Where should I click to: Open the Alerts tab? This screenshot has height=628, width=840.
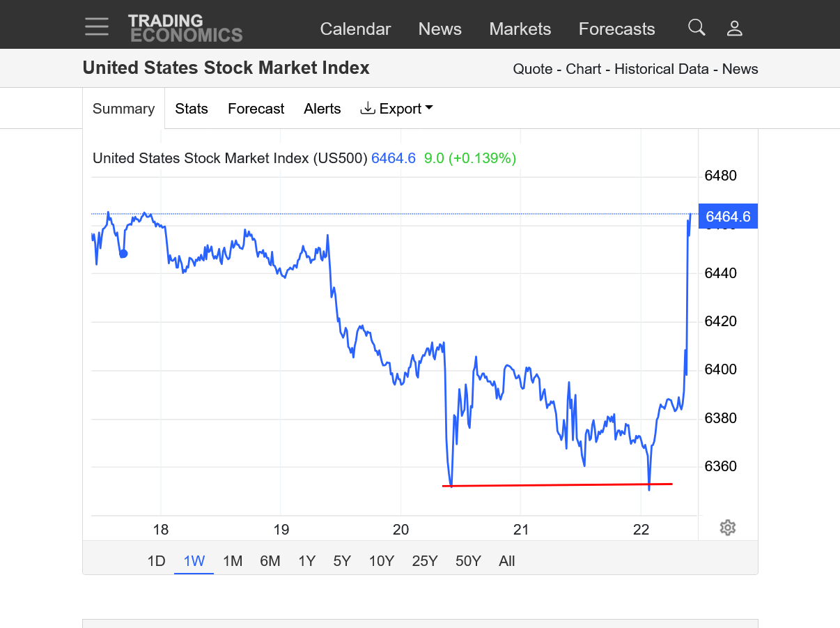tap(322, 109)
